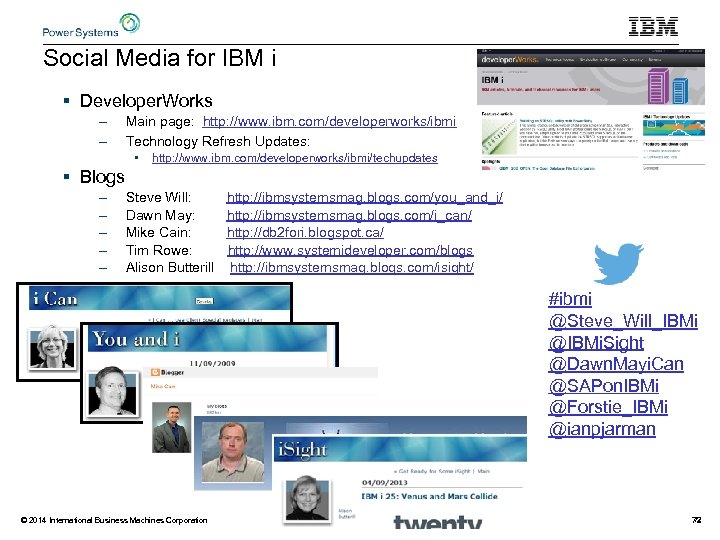Open the @Forstie_IBMi Twitter handle

click(608, 407)
